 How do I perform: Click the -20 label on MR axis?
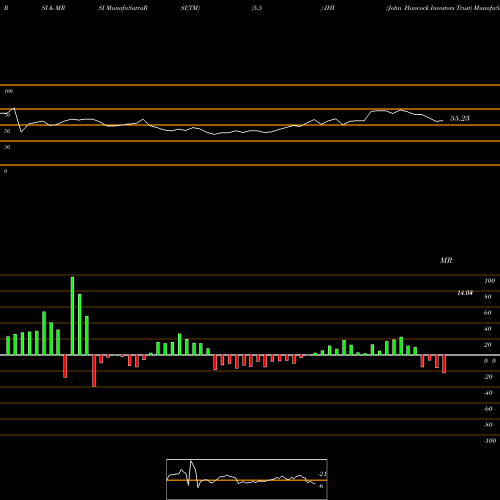[x=488, y=377]
